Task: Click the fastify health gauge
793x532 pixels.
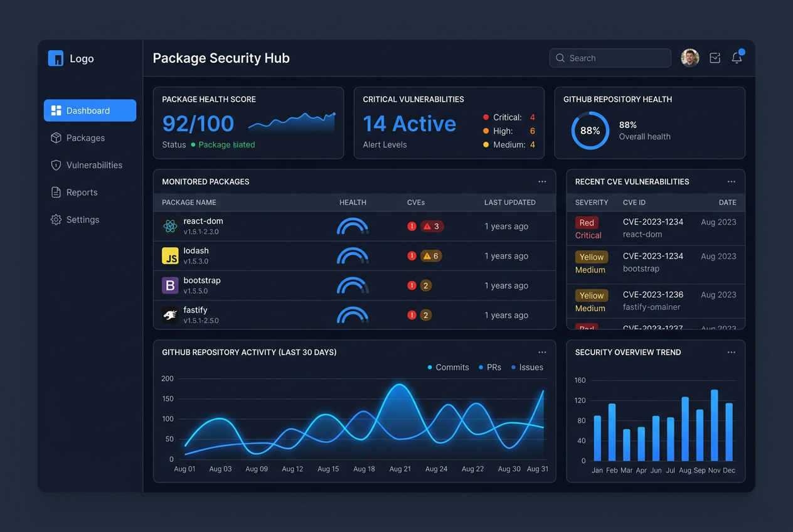Action: click(x=353, y=315)
